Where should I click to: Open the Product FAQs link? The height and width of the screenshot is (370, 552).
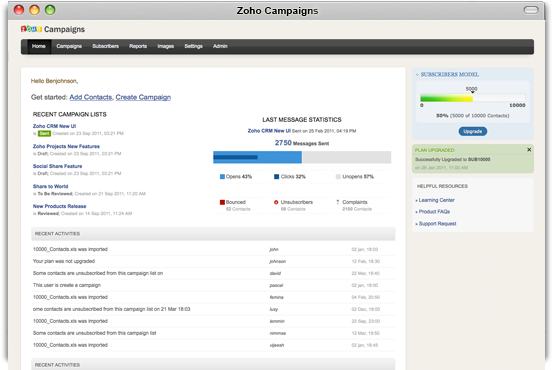point(434,212)
